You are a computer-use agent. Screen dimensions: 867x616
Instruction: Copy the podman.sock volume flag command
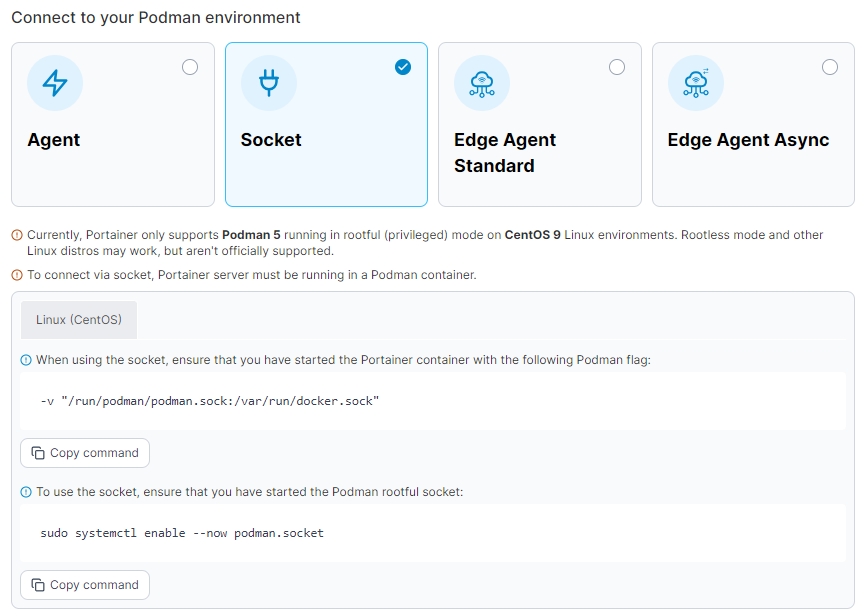pos(85,453)
